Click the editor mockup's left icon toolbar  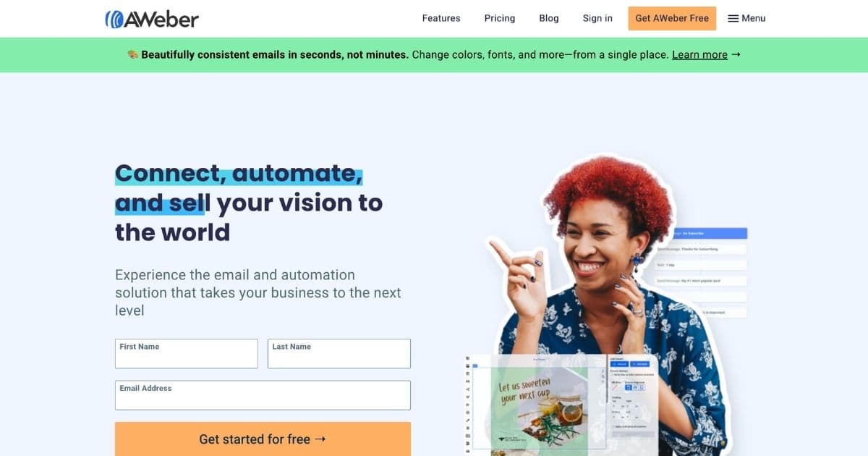coord(467,405)
